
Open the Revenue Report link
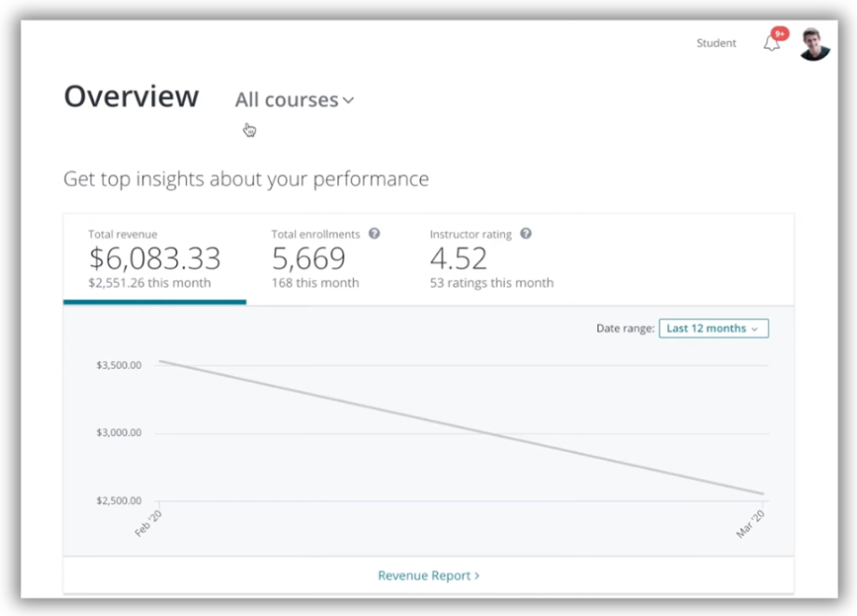(428, 576)
